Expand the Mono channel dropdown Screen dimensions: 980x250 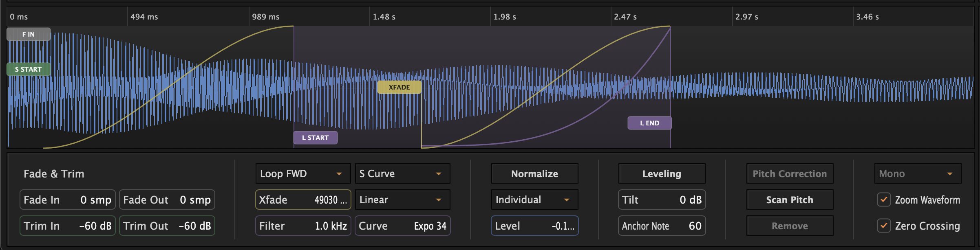pos(918,174)
